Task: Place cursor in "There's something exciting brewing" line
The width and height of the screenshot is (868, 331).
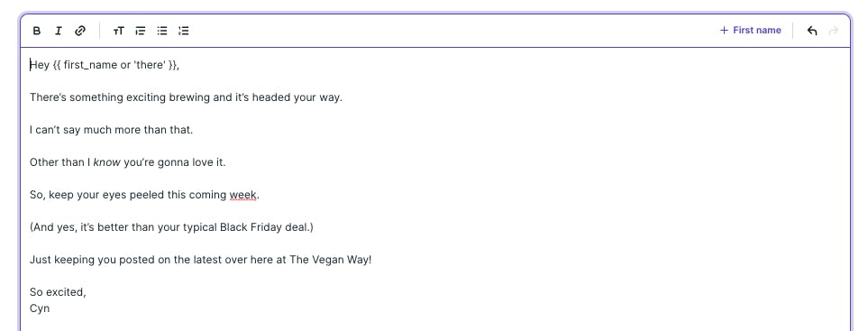Action: pos(186,97)
